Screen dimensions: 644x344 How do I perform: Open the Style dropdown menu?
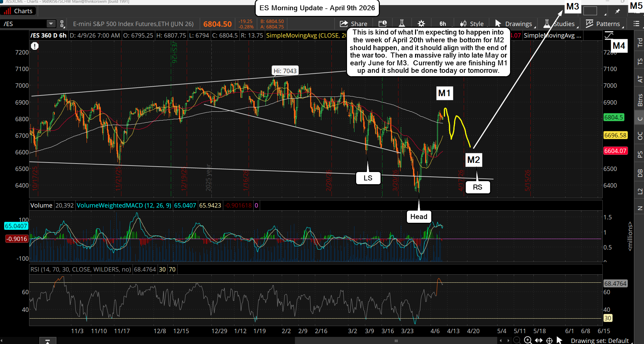(x=472, y=24)
